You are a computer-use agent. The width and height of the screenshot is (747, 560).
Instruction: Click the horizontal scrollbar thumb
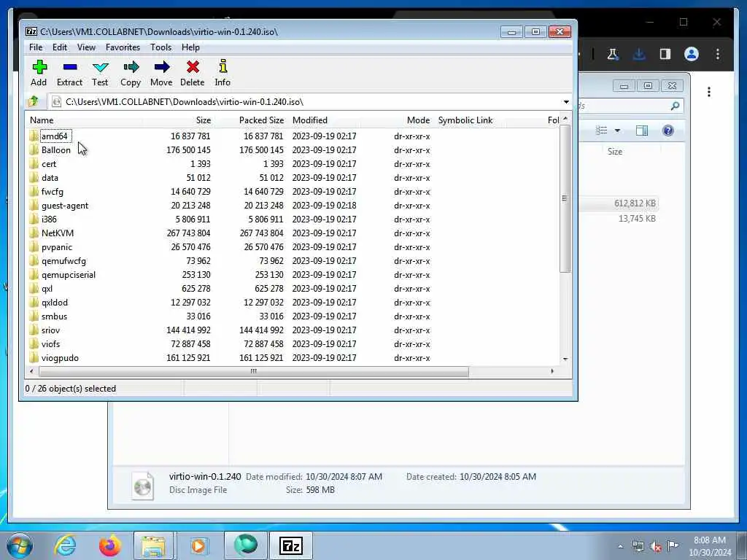coord(253,371)
